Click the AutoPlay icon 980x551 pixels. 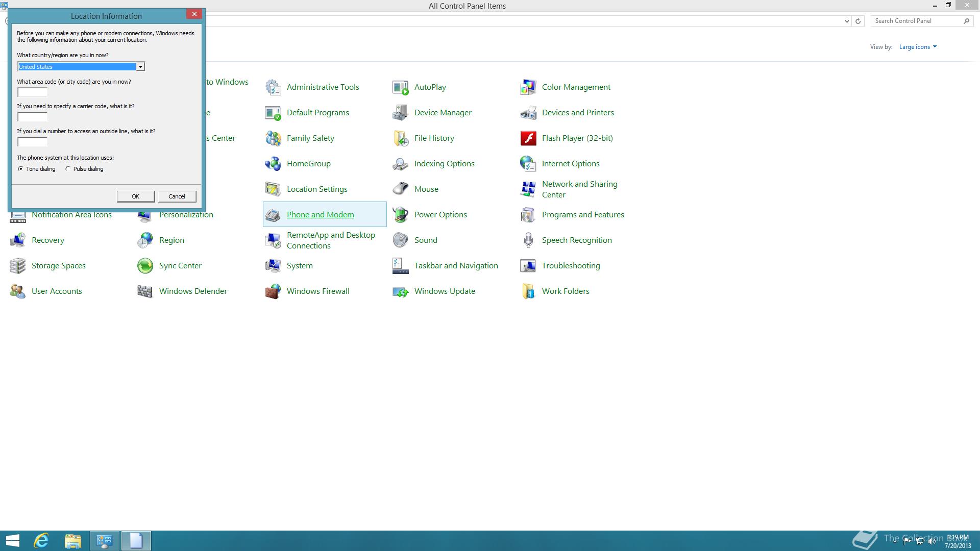(x=401, y=87)
